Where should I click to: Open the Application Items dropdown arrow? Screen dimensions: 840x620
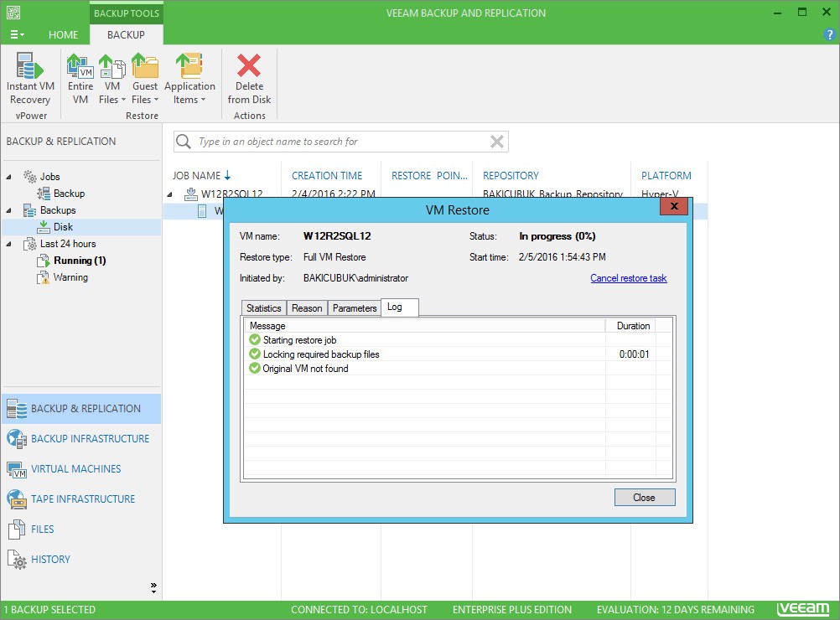click(203, 100)
